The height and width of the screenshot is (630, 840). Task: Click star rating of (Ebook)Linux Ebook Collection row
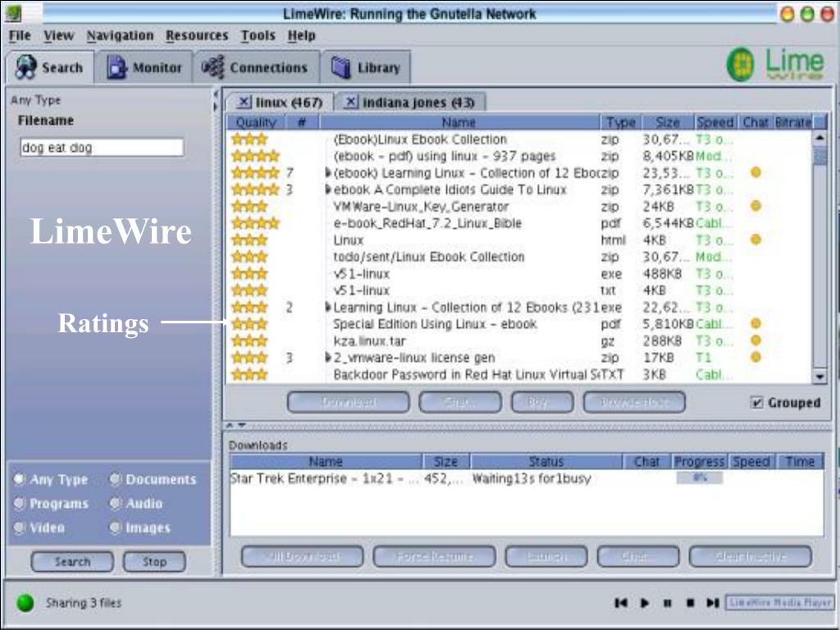(249, 139)
